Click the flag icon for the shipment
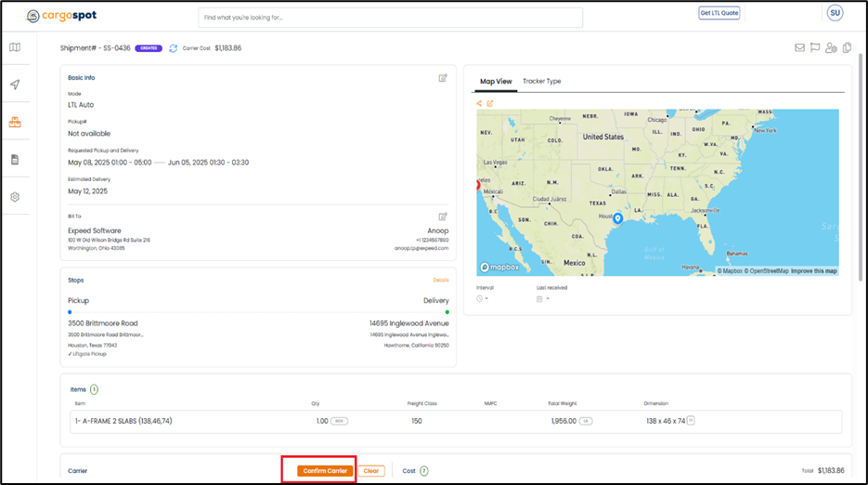Image resolution: width=868 pixels, height=485 pixels. (x=815, y=48)
